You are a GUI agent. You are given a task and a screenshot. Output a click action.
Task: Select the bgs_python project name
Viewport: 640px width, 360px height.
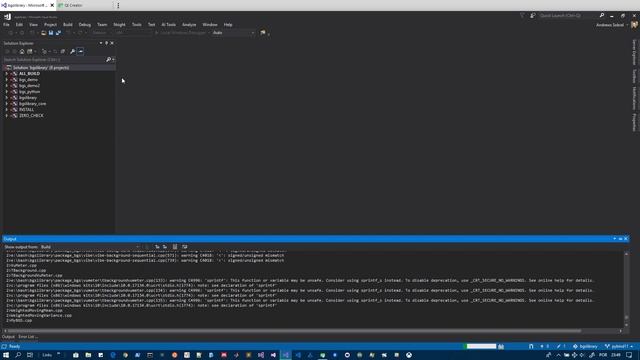tap(29, 92)
